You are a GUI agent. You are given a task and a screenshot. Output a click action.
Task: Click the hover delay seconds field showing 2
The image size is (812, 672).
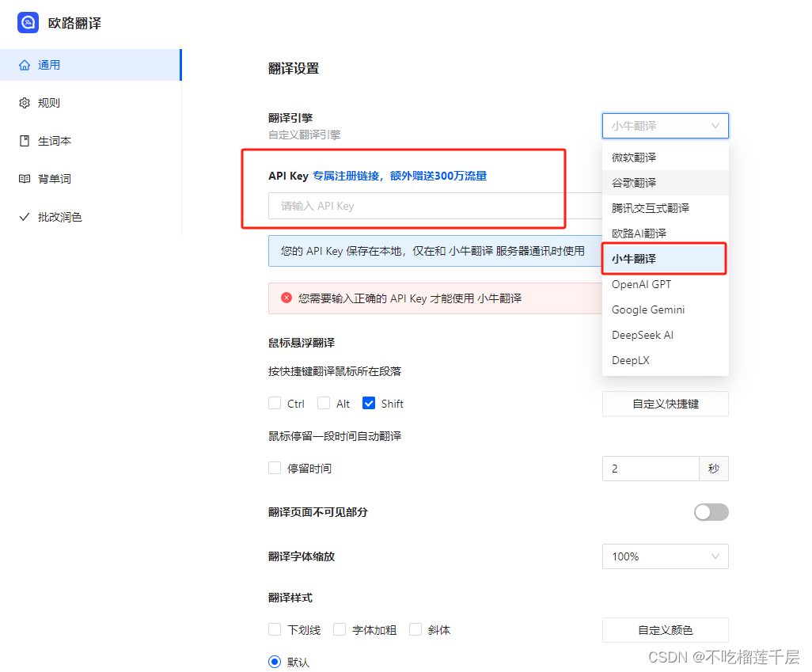point(651,469)
